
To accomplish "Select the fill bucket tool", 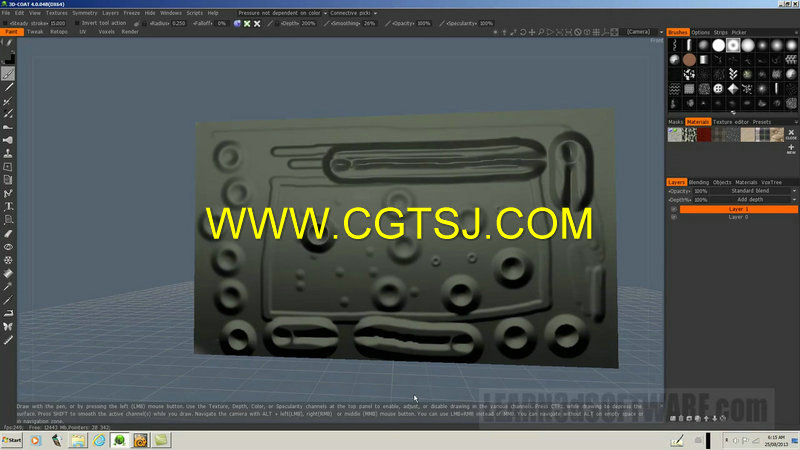I will (x=8, y=273).
